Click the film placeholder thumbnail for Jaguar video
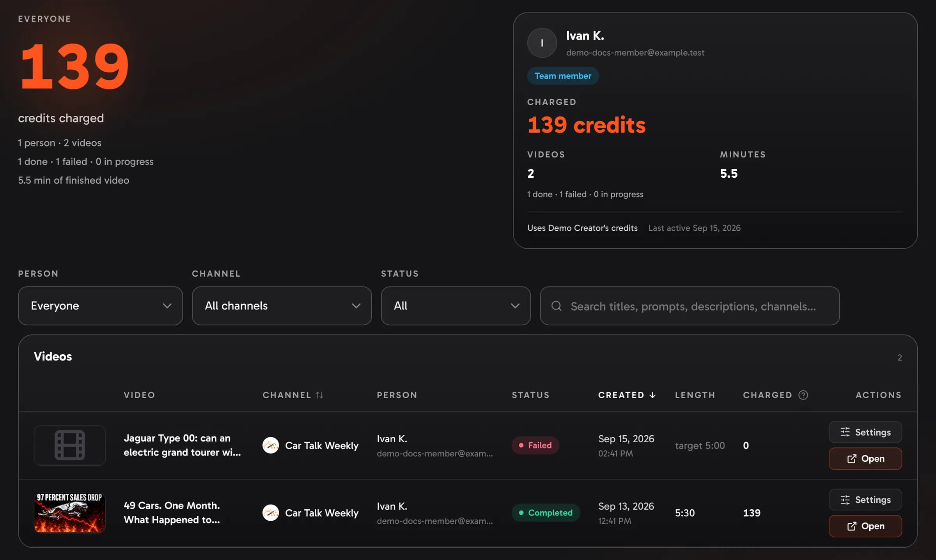The height and width of the screenshot is (560, 936). [70, 445]
